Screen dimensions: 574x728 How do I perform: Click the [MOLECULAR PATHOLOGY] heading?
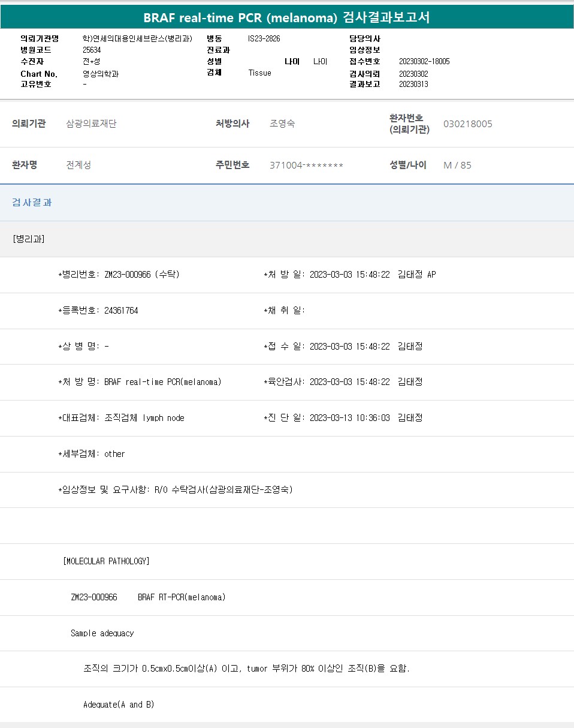coord(106,561)
